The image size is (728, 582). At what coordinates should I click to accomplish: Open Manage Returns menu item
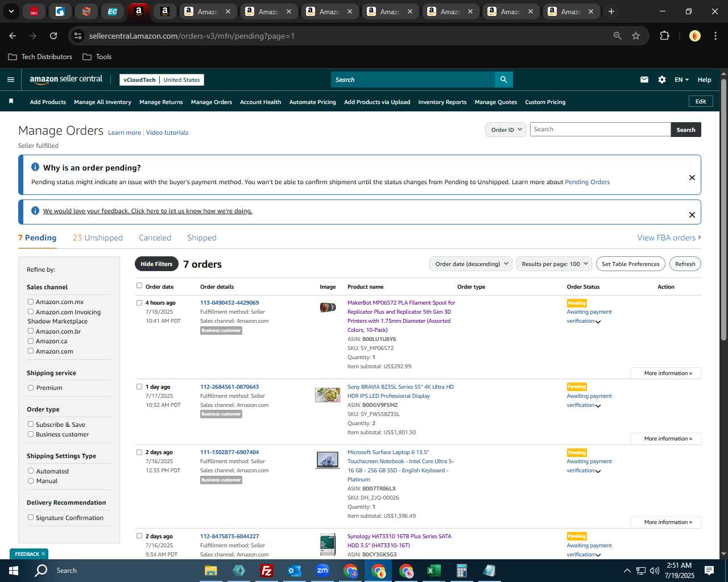[x=161, y=102]
